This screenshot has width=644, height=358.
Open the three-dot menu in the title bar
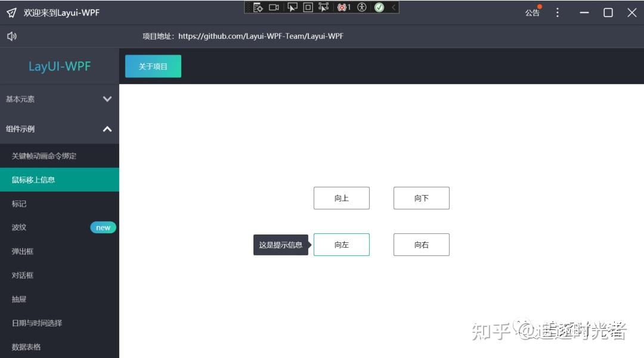click(557, 12)
